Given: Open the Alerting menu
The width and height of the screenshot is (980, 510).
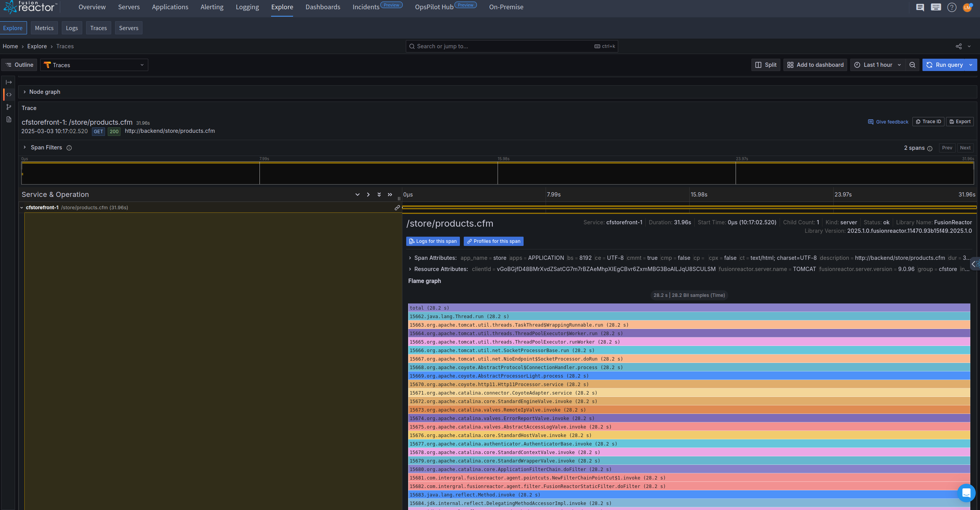Looking at the screenshot, I should click(212, 7).
